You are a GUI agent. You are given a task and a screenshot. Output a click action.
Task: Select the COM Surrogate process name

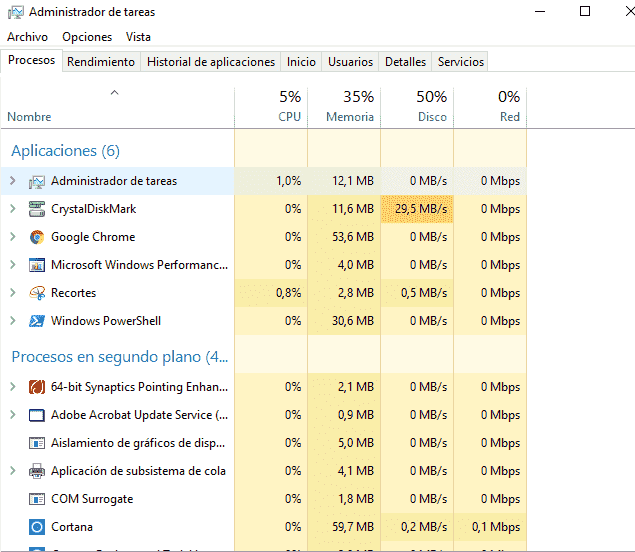[92, 499]
